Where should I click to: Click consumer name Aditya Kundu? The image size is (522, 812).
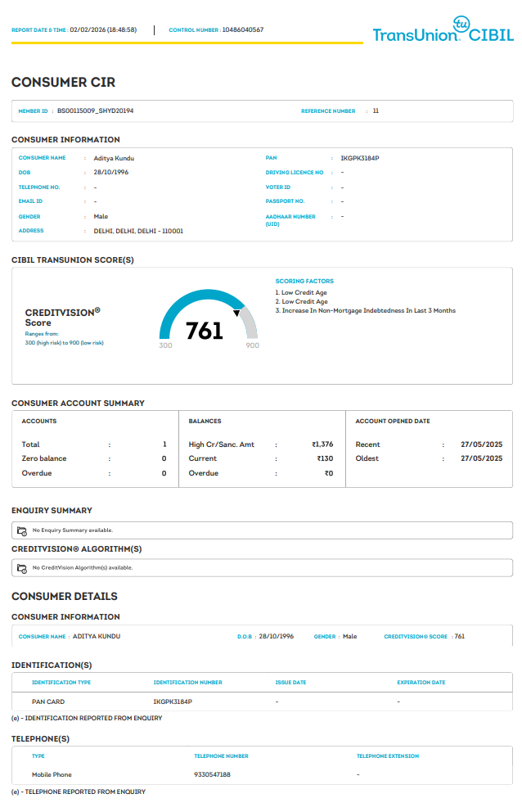tap(114, 159)
